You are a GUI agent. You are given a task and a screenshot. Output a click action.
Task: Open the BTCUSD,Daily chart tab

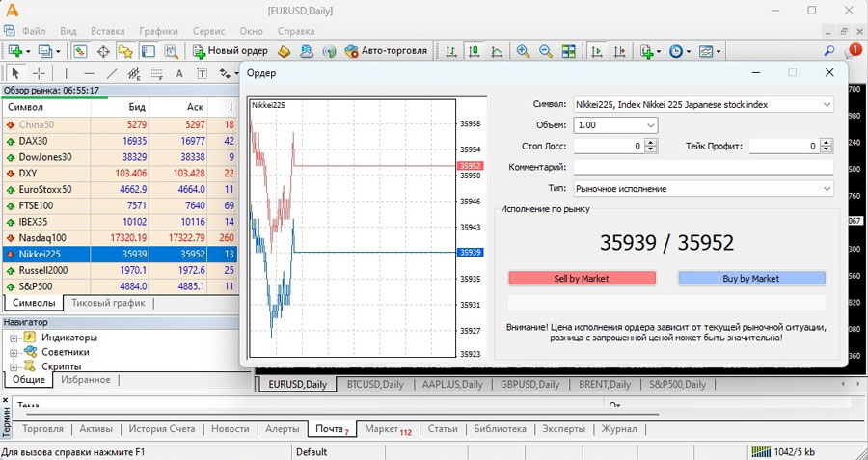[x=375, y=384]
